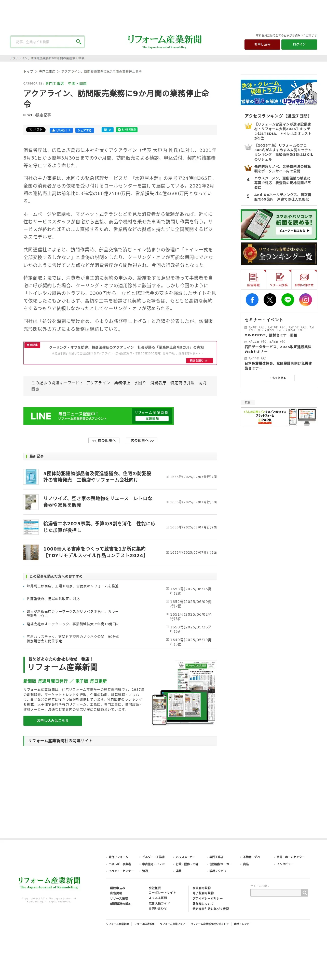Open the リフォーム産業新聞 header logo
The image size is (327, 980).
pyautogui.click(x=165, y=41)
